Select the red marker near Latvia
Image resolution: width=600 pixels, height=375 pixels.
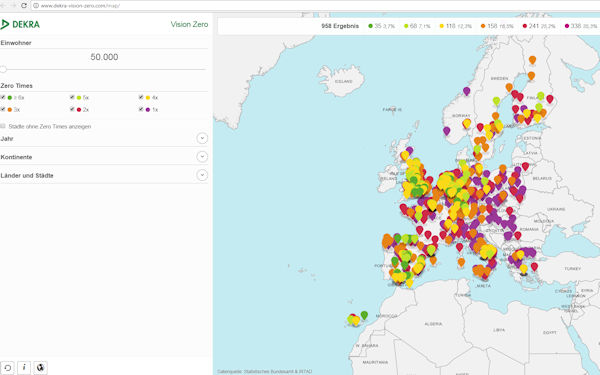[525, 166]
